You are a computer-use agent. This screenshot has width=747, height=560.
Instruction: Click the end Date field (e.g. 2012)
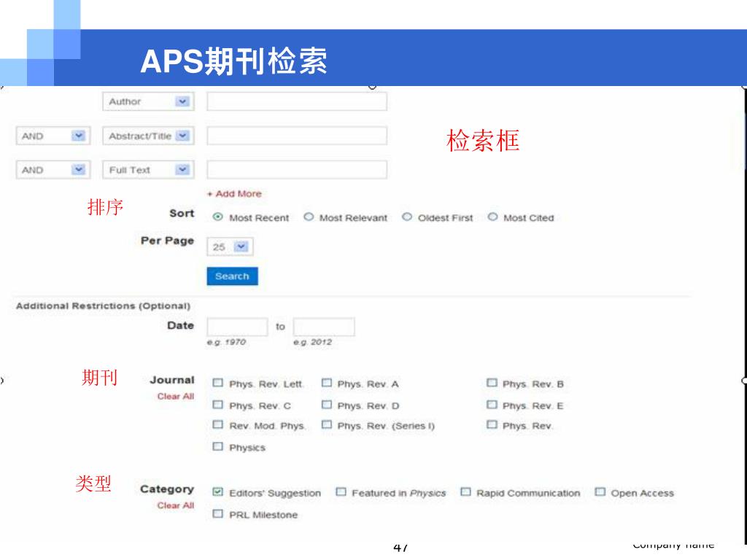point(324,327)
